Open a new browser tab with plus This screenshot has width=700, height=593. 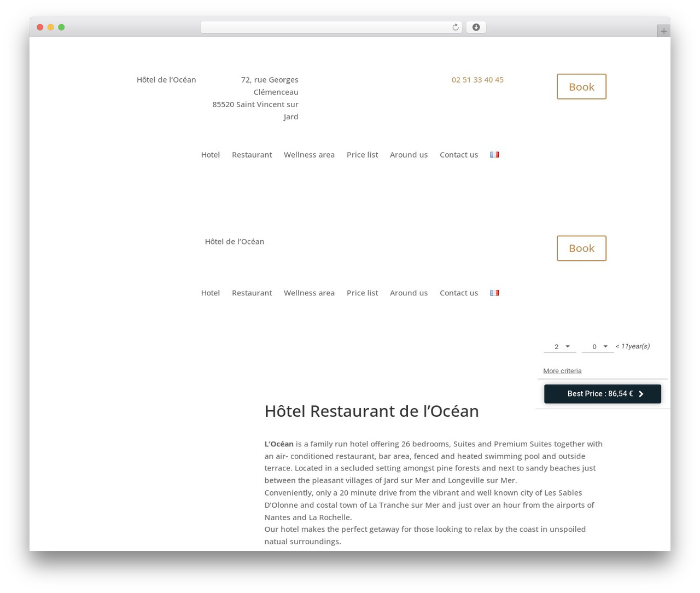pos(663,31)
